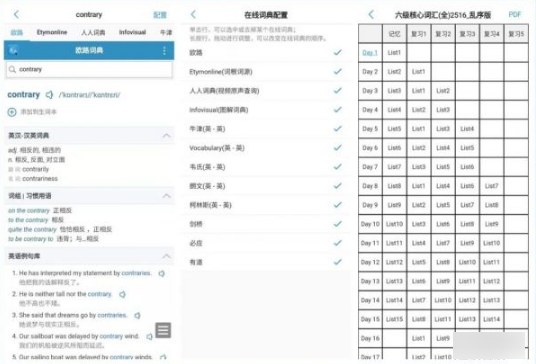Go back from the 在线词典配置 screen
Image resolution: width=536 pixels, height=364 pixels.
[193, 14]
